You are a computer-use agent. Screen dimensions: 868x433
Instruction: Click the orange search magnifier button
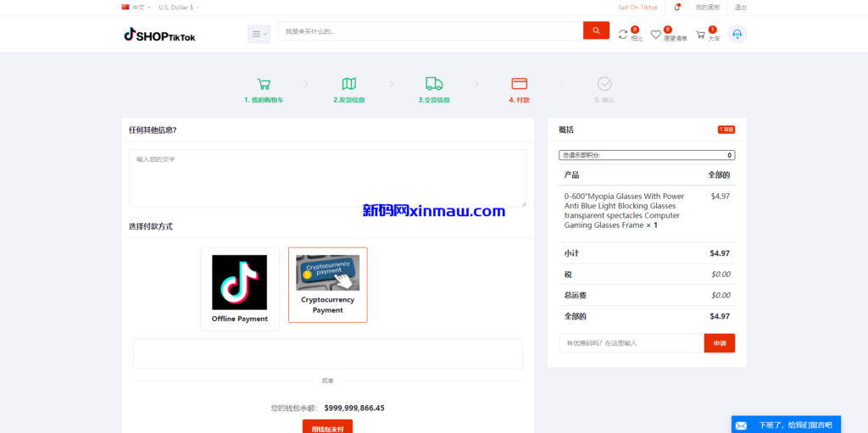point(596,31)
